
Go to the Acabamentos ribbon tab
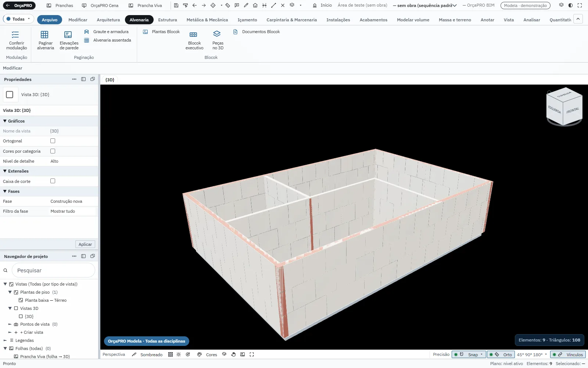tap(373, 20)
